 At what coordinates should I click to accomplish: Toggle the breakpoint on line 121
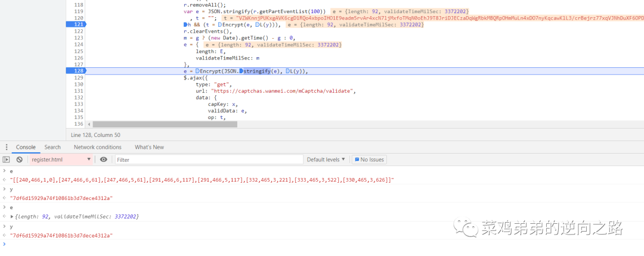pyautogui.click(x=76, y=25)
